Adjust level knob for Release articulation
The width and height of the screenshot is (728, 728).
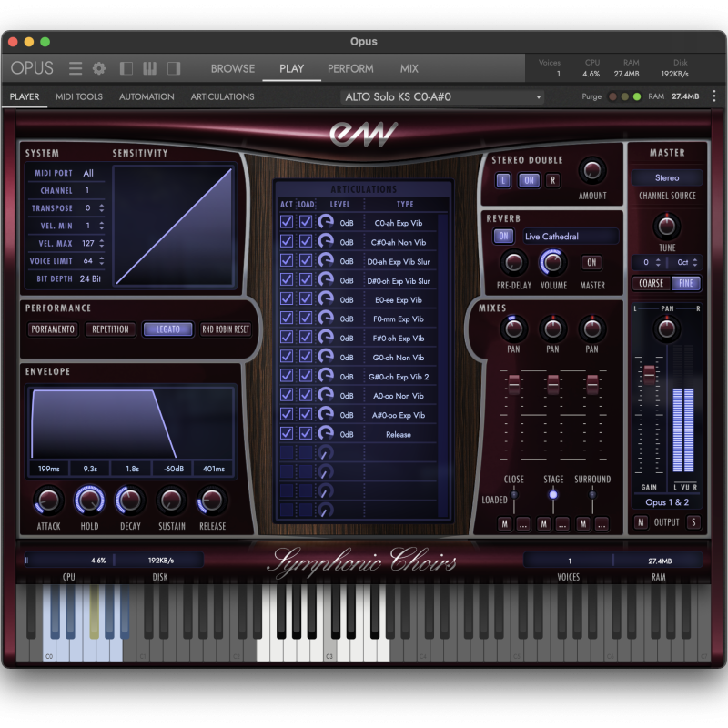[x=326, y=433]
